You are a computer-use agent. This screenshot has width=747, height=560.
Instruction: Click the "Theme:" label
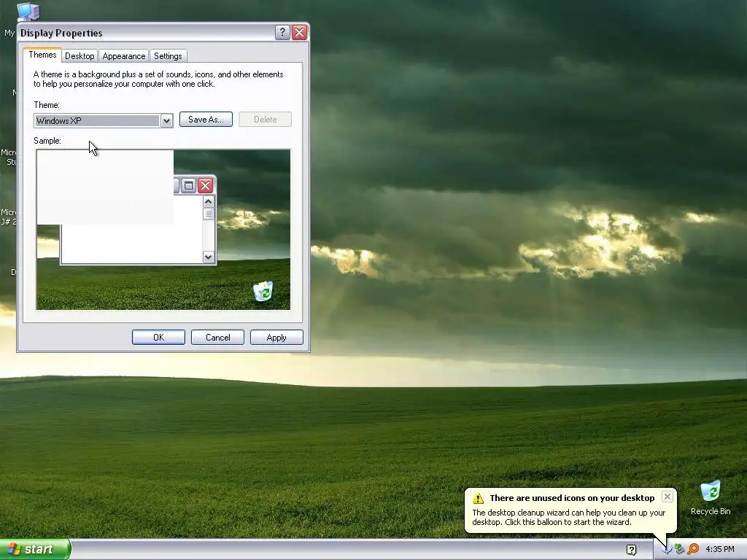coord(47,105)
